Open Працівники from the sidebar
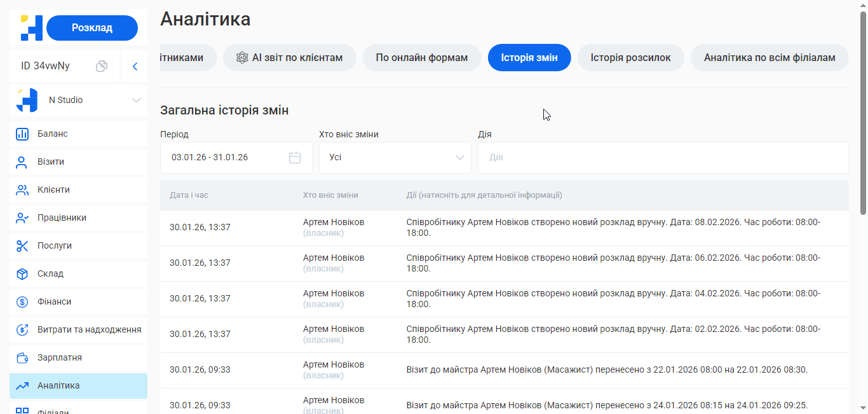 click(21, 217)
